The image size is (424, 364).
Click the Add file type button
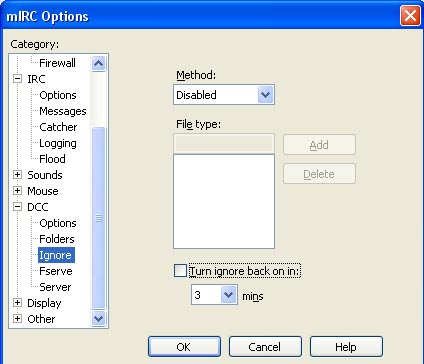pyautogui.click(x=319, y=145)
